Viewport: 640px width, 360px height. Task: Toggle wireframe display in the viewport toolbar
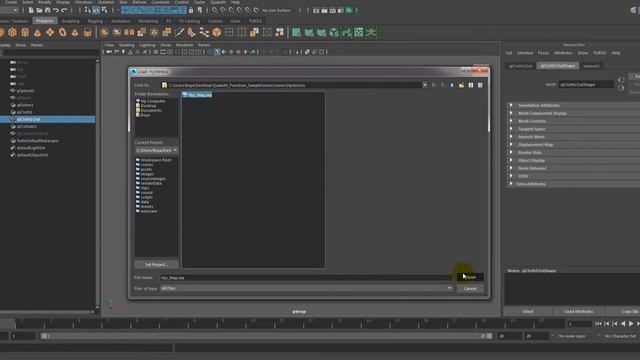tap(210, 52)
